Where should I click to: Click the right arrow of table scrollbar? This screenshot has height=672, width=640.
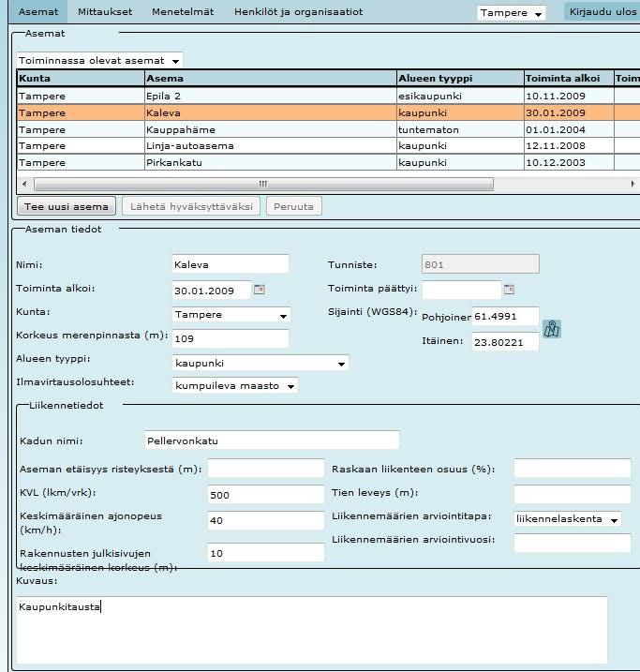click(633, 184)
